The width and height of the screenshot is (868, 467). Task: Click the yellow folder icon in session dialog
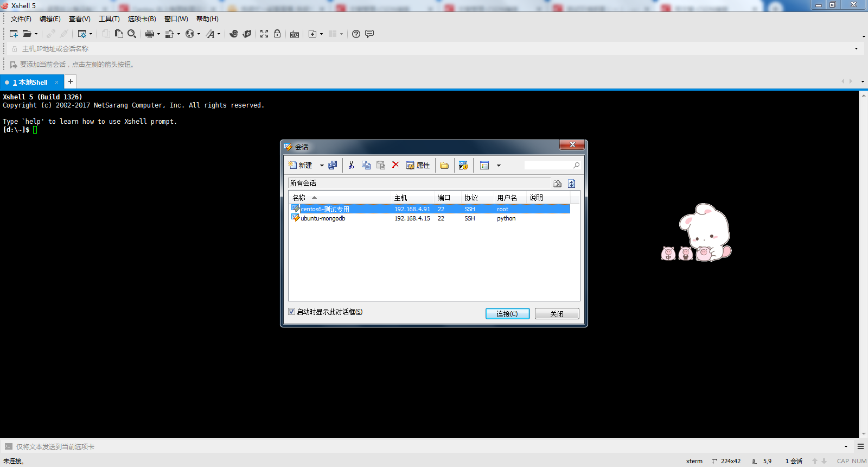444,165
